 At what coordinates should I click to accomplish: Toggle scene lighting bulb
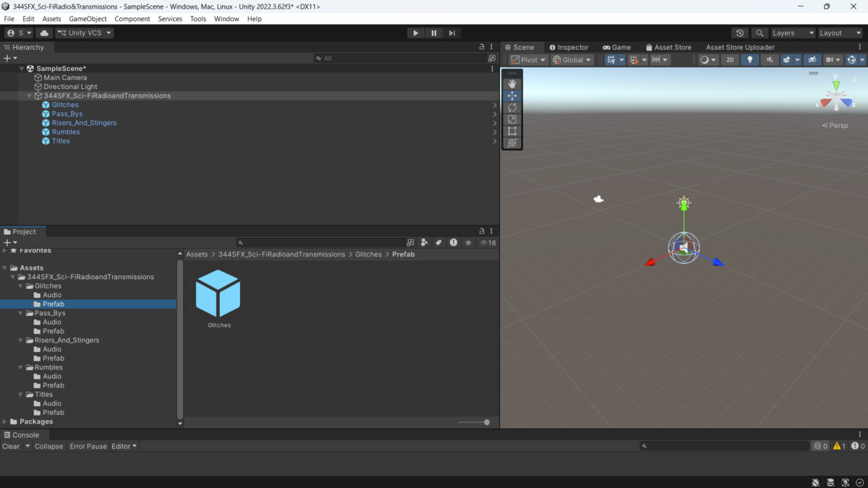point(749,60)
